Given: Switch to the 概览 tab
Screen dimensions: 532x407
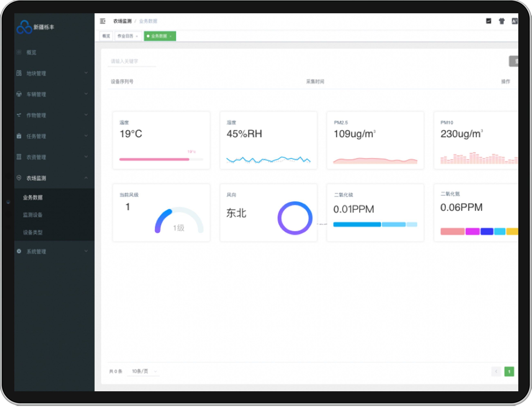Looking at the screenshot, I should click(106, 36).
